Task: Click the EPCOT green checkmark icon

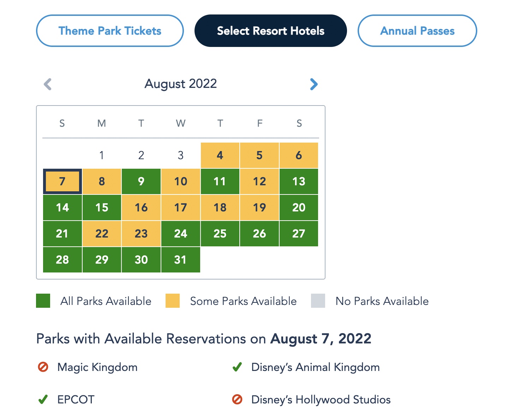Action: 43,400
